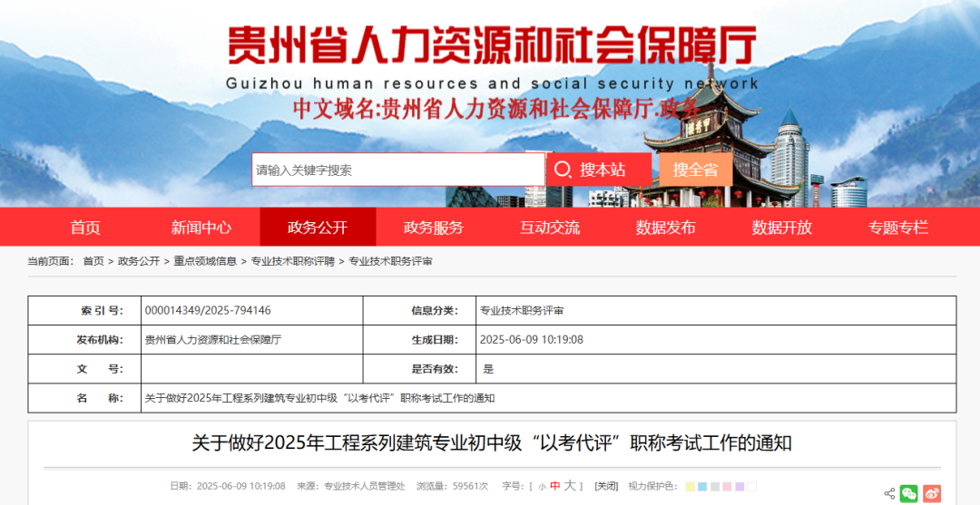Select medium font size 中
980x505 pixels.
pos(555,486)
